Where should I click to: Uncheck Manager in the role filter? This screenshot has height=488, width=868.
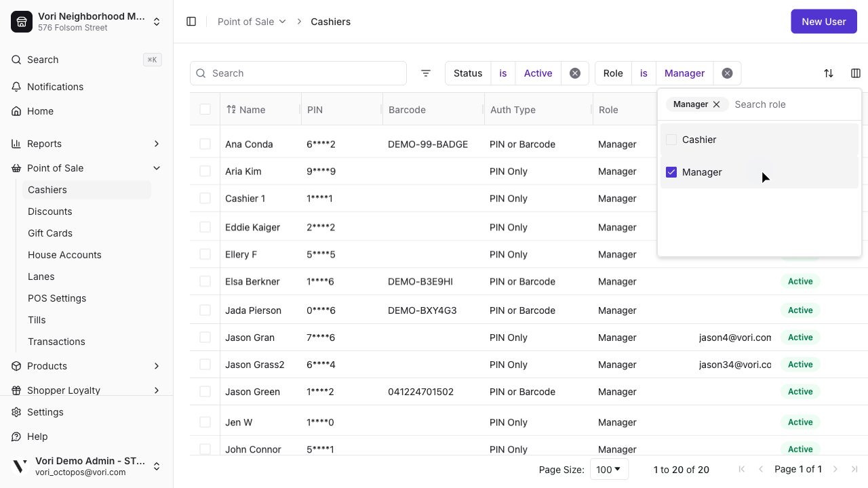click(x=671, y=172)
